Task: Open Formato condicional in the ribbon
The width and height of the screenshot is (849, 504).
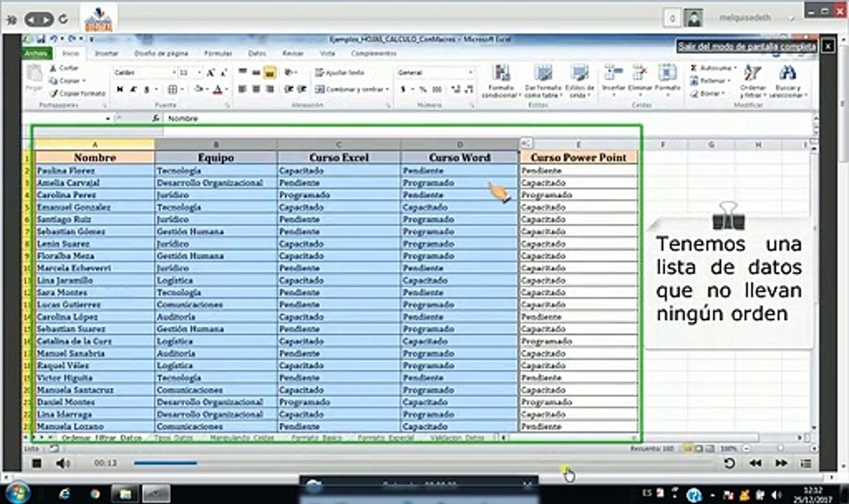Action: 501,81
